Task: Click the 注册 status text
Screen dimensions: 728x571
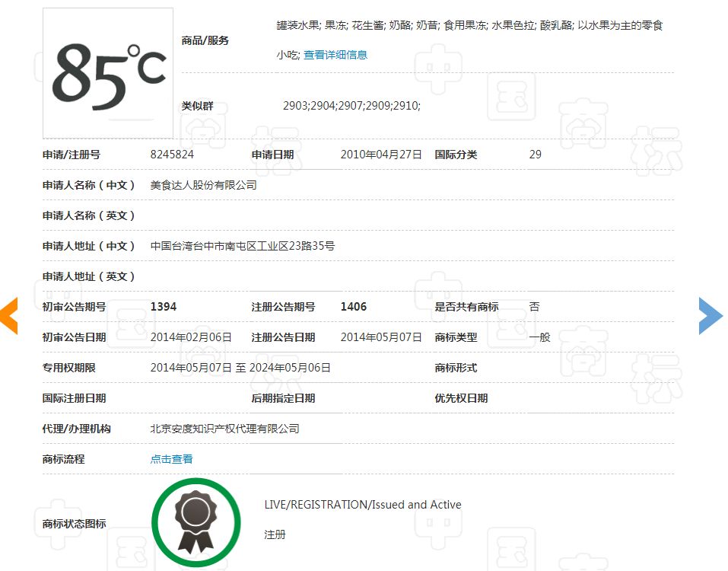Action: [x=275, y=534]
